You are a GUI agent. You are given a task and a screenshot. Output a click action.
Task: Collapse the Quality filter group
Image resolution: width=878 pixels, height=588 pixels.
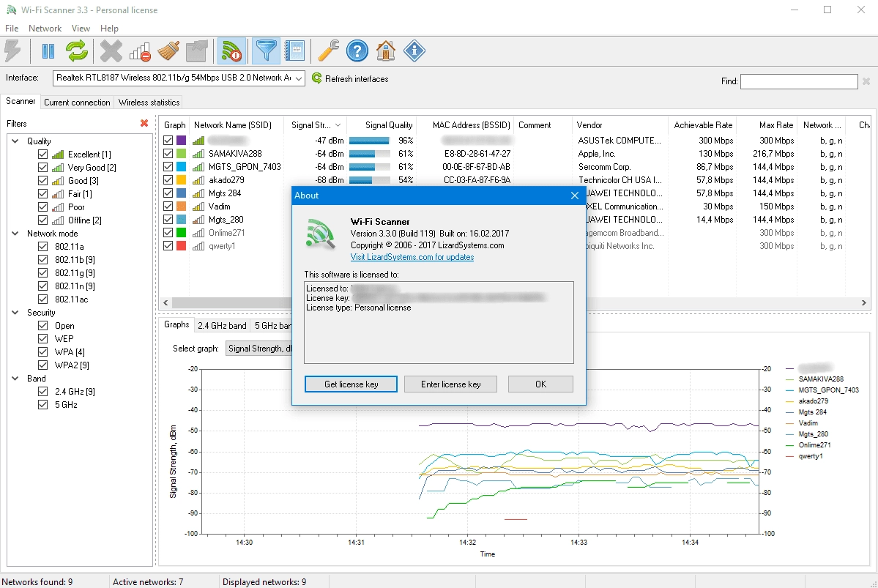[x=15, y=141]
